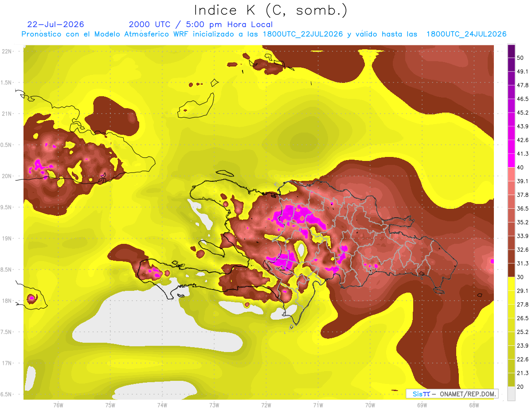532x411 pixels.
Task: Click the '22N' latitude label
Action: (x=6, y=51)
